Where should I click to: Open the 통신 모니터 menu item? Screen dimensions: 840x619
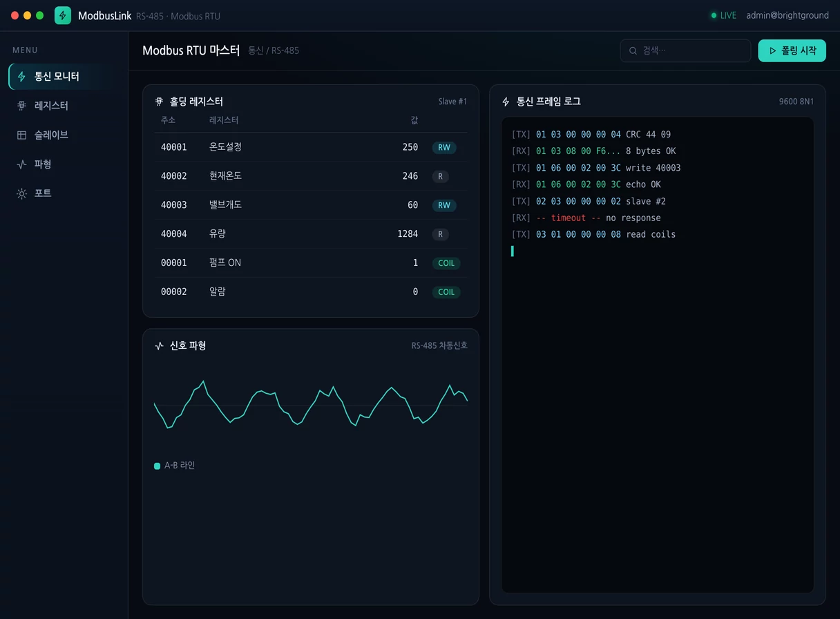click(64, 77)
